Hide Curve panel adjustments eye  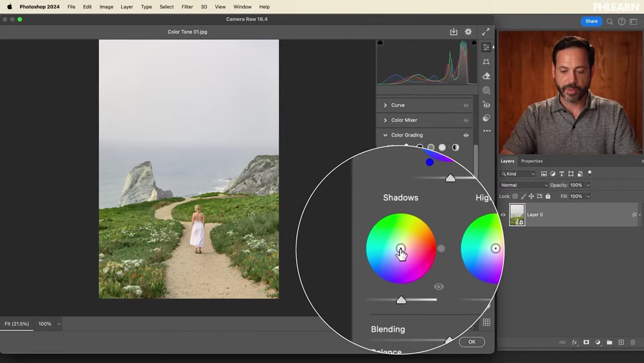pos(466,105)
